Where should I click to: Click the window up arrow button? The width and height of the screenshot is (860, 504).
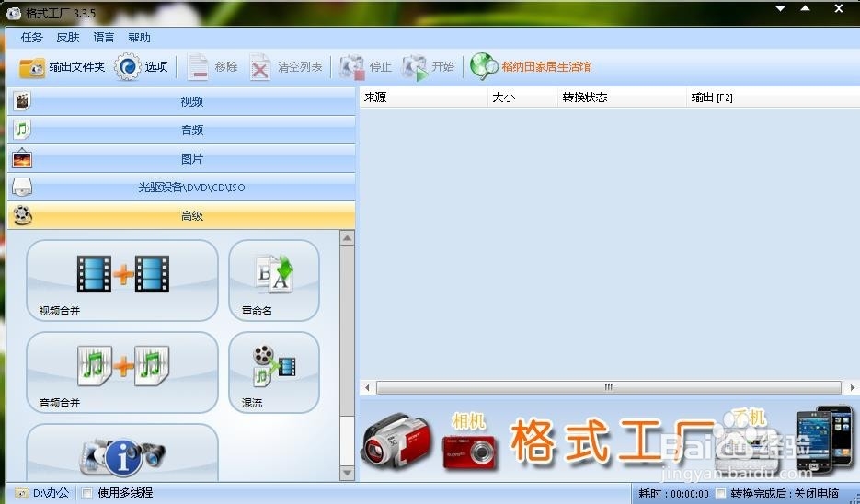pyautogui.click(x=805, y=8)
